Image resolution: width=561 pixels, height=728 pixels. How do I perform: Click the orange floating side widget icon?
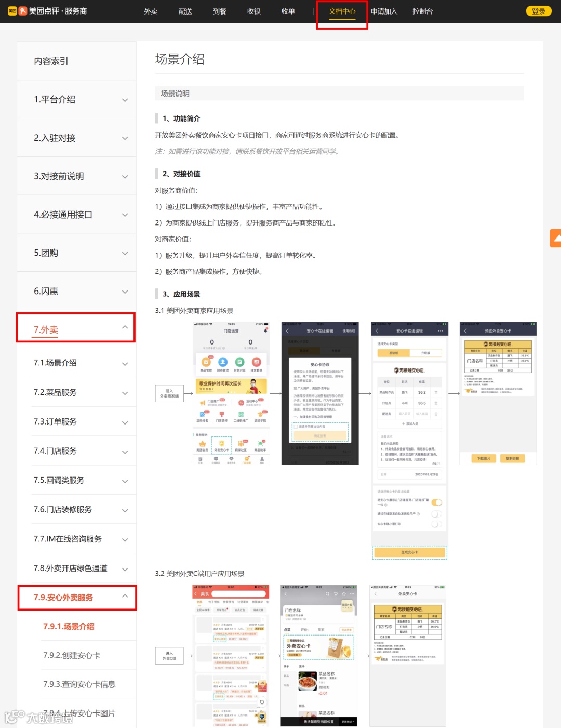tap(556, 238)
